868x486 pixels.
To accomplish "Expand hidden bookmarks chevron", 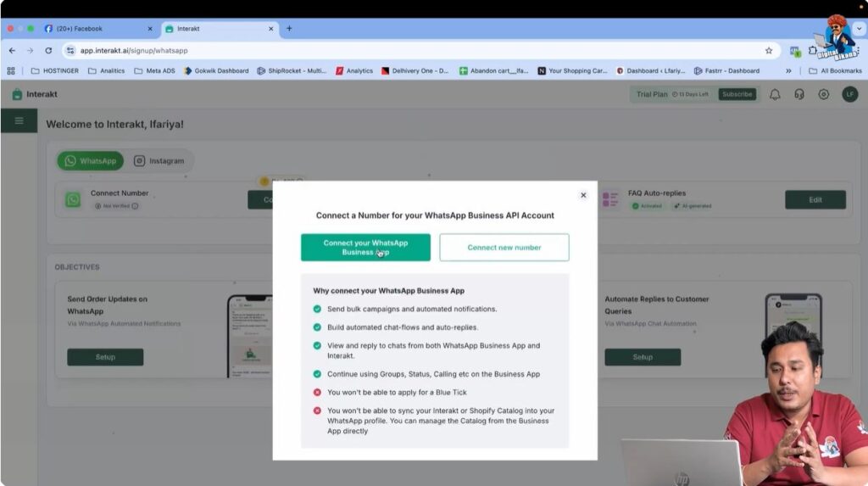I will point(788,71).
